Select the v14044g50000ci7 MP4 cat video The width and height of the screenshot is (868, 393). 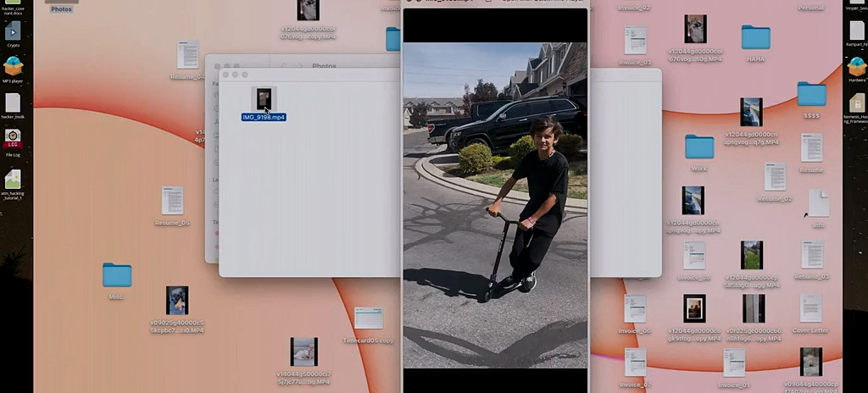click(304, 351)
